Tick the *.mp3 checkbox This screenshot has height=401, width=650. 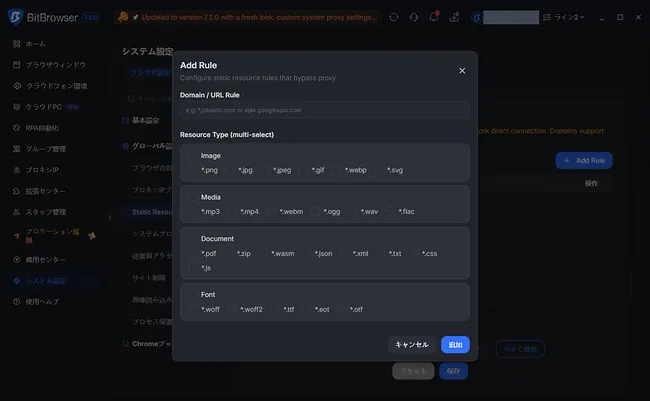pyautogui.click(x=193, y=211)
